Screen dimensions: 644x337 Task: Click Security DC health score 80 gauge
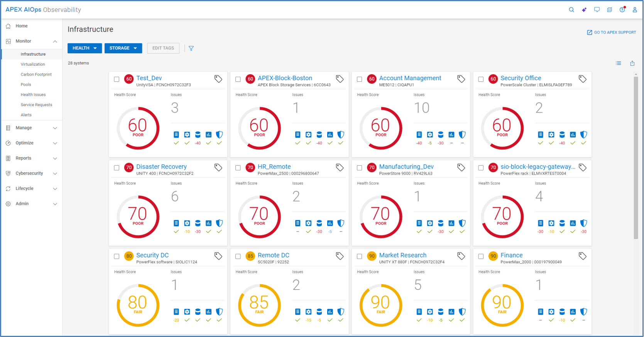pyautogui.click(x=138, y=305)
